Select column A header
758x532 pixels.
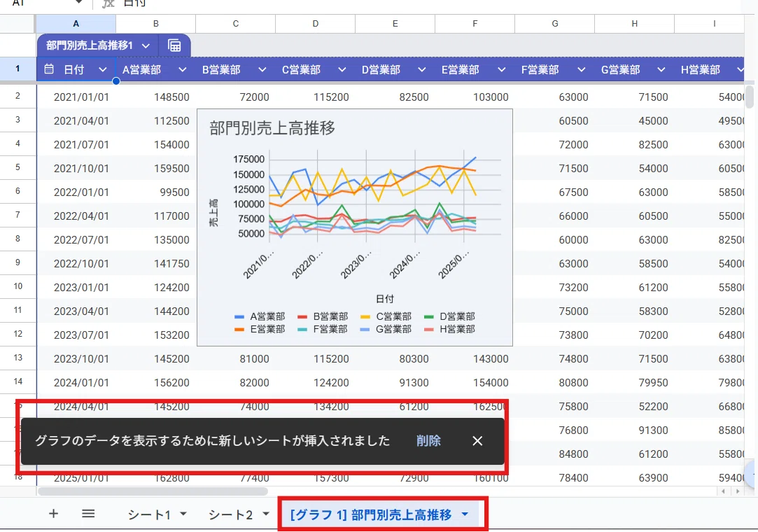pyautogui.click(x=76, y=24)
